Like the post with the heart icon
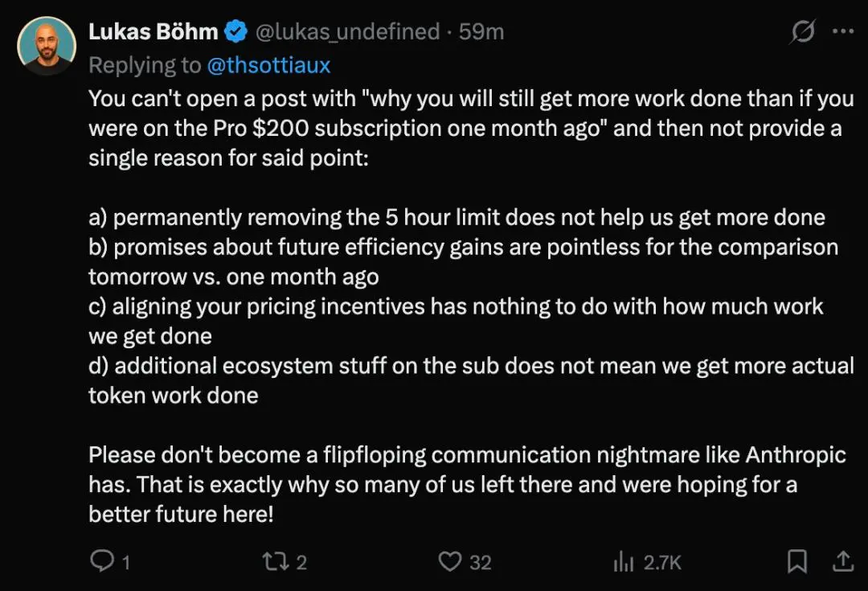This screenshot has height=591, width=868. pyautogui.click(x=449, y=561)
